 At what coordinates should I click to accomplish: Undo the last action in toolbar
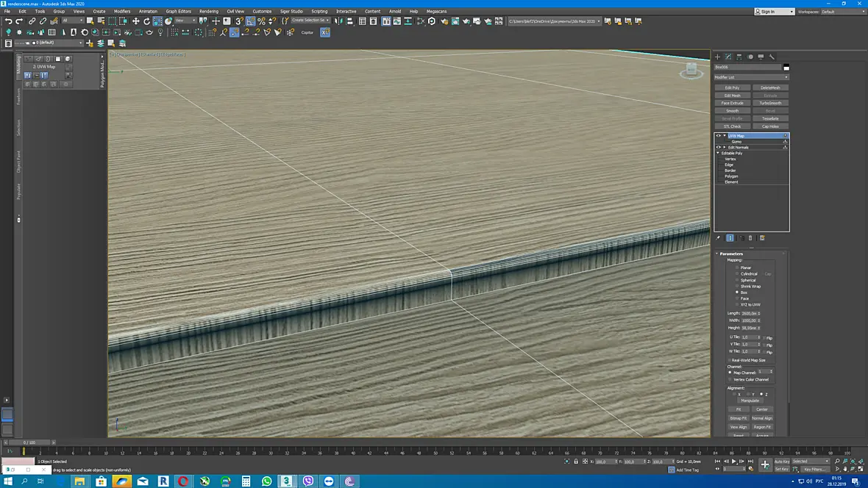click(x=8, y=21)
